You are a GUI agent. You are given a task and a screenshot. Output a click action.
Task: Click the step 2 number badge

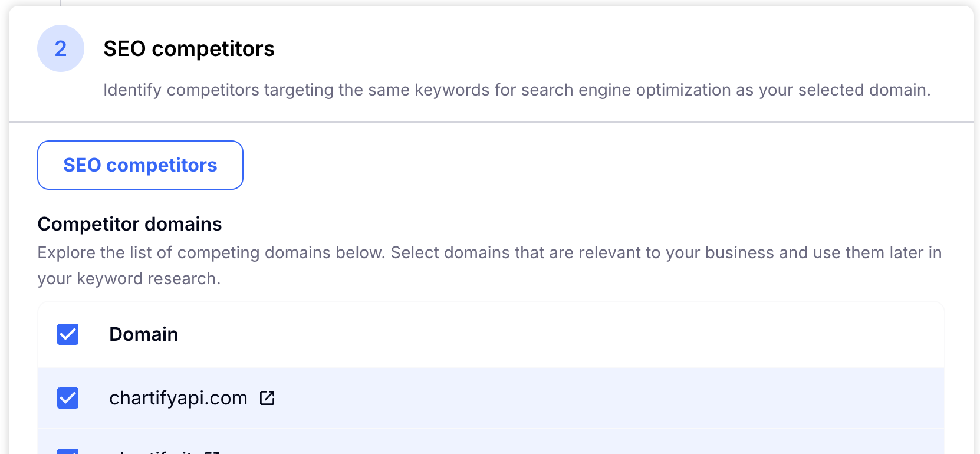tap(61, 48)
